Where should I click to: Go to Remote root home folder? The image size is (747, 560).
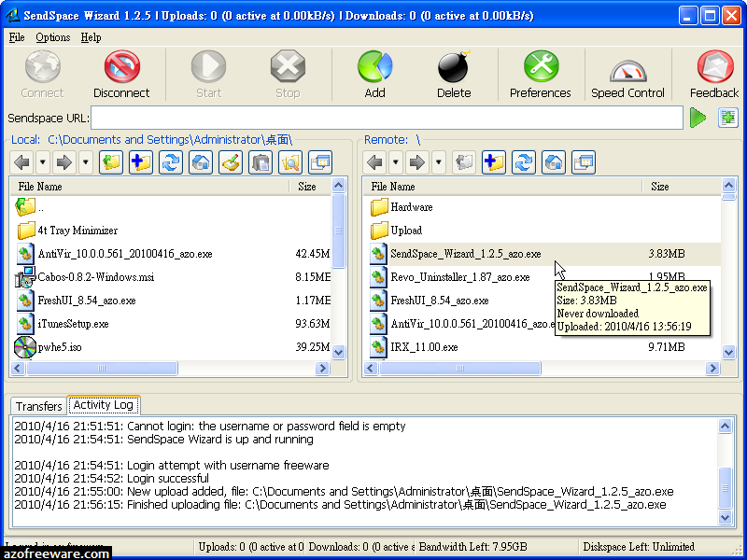[554, 162]
